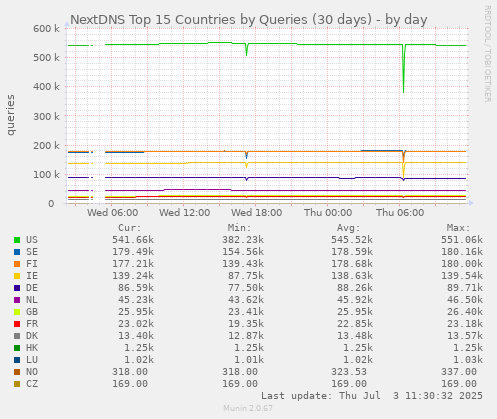
Task: Click the DE dark purple legend swatch
Action: click(17, 288)
